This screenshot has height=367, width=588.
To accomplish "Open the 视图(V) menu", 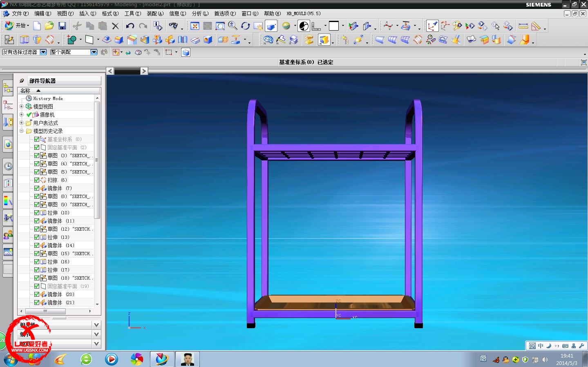I will click(65, 13).
